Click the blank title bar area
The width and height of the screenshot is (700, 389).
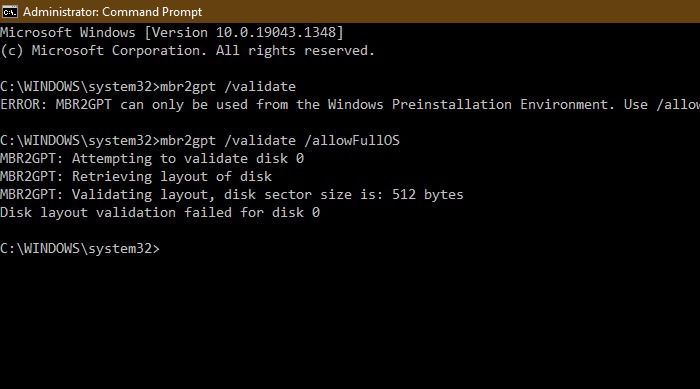point(451,12)
